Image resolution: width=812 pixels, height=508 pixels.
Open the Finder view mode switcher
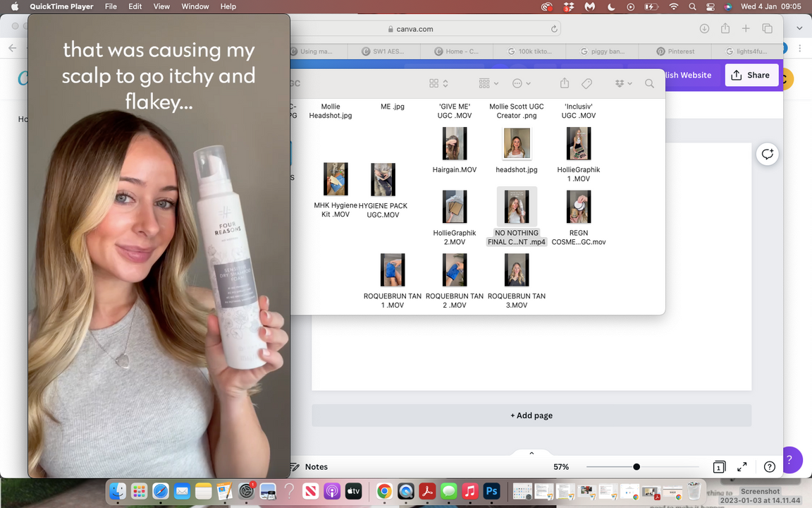coord(438,83)
